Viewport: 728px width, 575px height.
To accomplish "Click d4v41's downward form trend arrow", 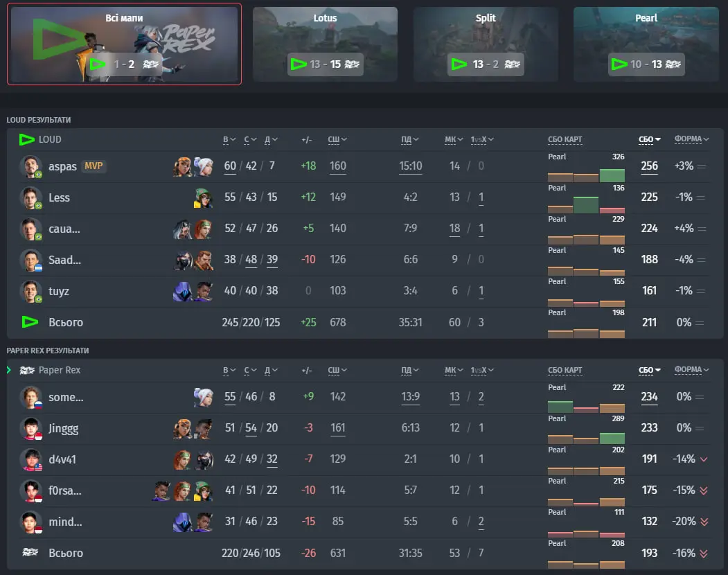I will pyautogui.click(x=704, y=459).
